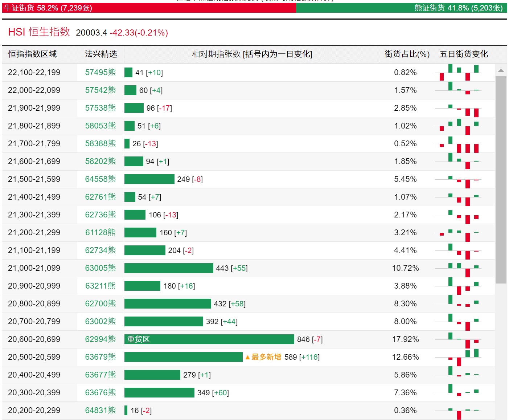This screenshot has width=509, height=420.
Task: Click the change value -42.33(-0.21%)
Action: [x=139, y=33]
